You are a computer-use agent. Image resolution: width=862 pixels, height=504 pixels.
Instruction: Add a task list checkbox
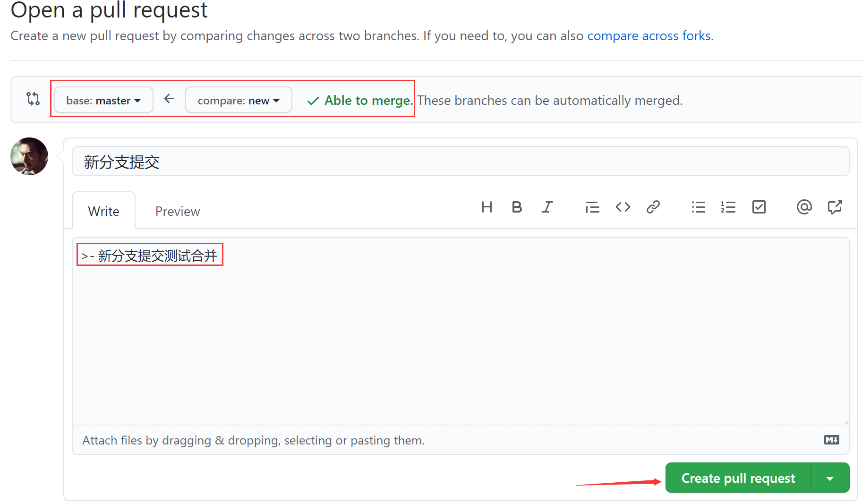pyautogui.click(x=759, y=207)
